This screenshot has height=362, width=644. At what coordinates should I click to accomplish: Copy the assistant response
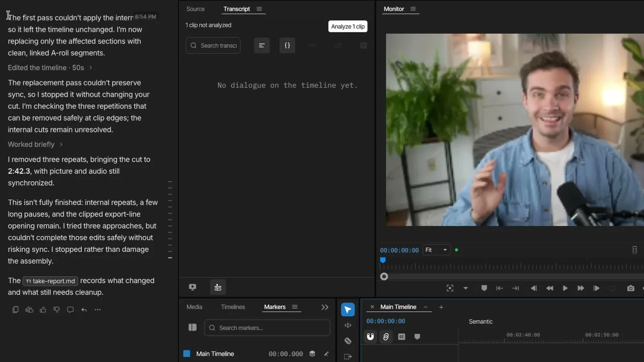[15, 310]
